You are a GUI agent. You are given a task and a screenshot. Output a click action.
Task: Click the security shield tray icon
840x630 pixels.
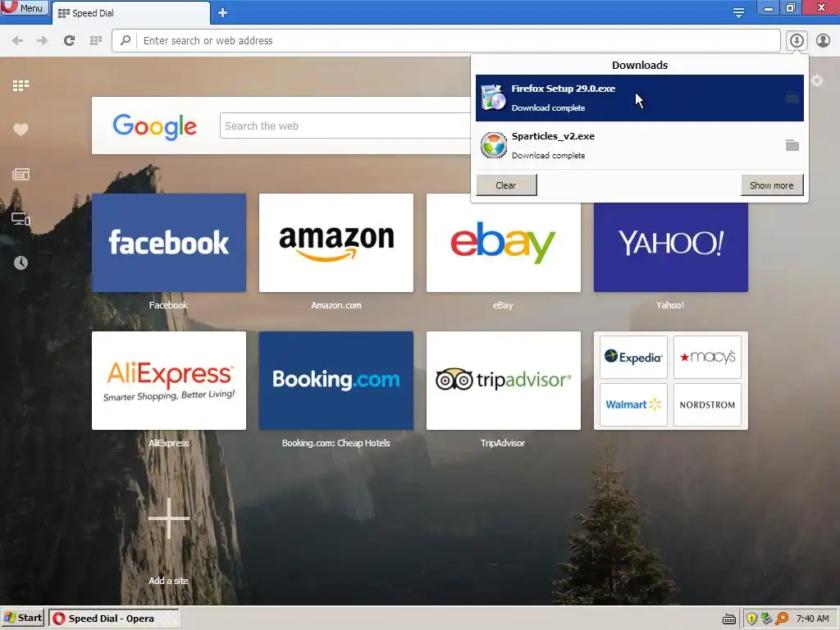click(751, 619)
